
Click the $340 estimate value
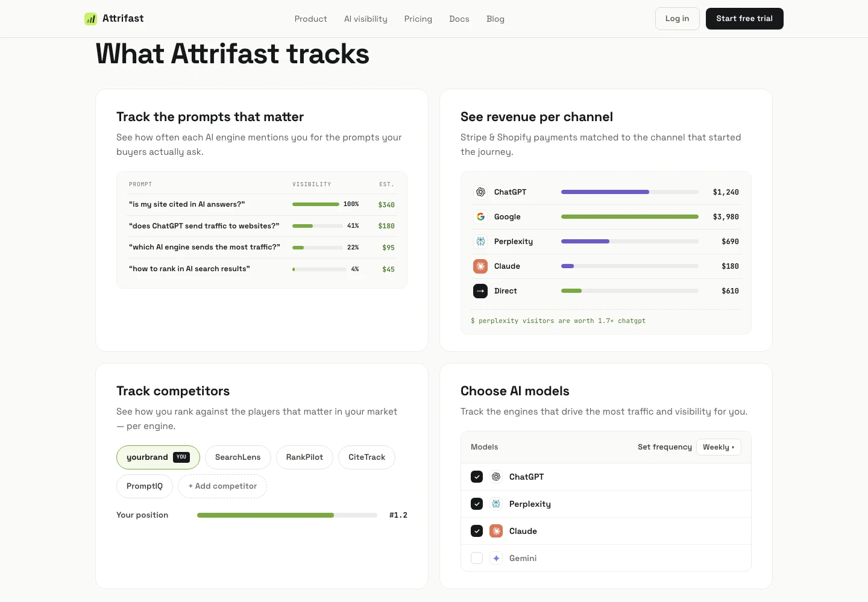(386, 205)
